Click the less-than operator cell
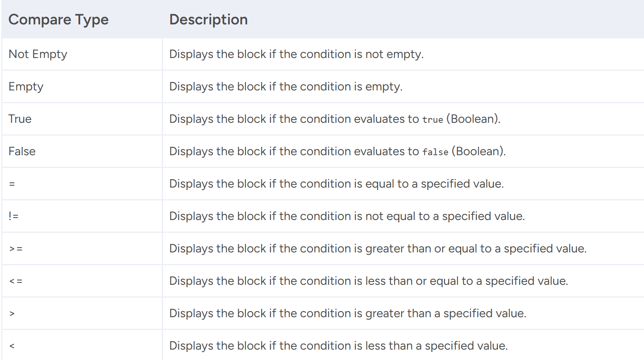Viewport: 644px width, 360px height. 12,346
